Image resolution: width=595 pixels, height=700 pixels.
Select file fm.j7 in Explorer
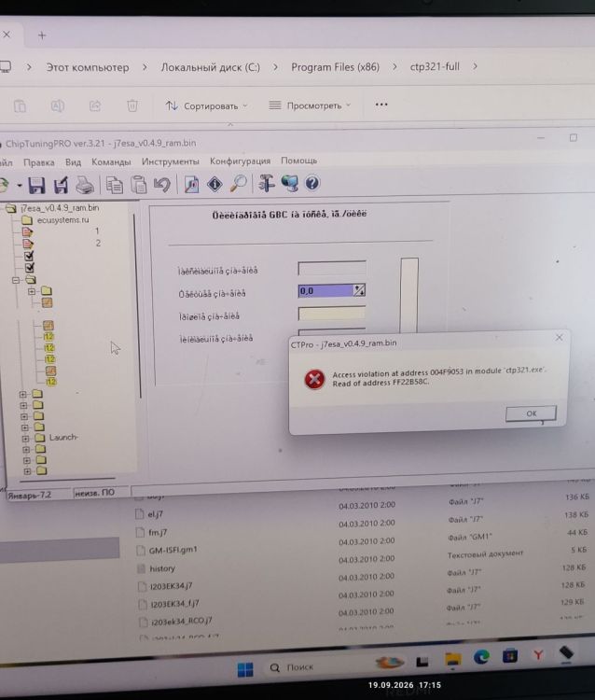pos(158,532)
